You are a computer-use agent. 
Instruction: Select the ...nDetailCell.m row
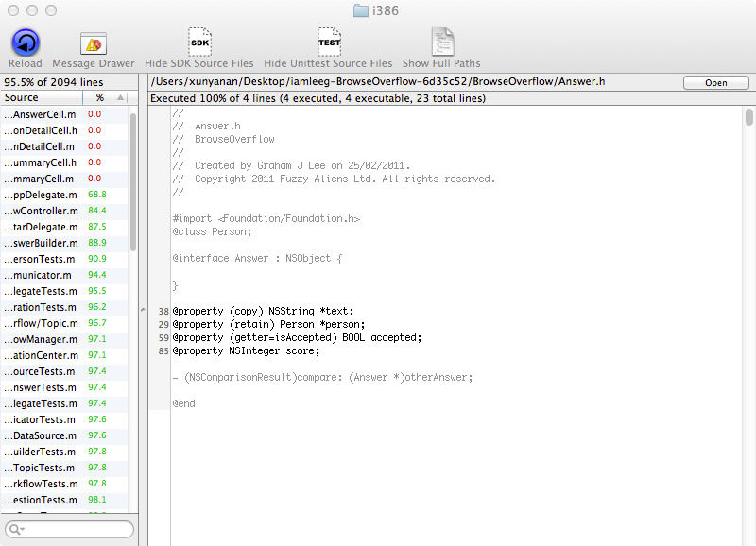point(63,146)
